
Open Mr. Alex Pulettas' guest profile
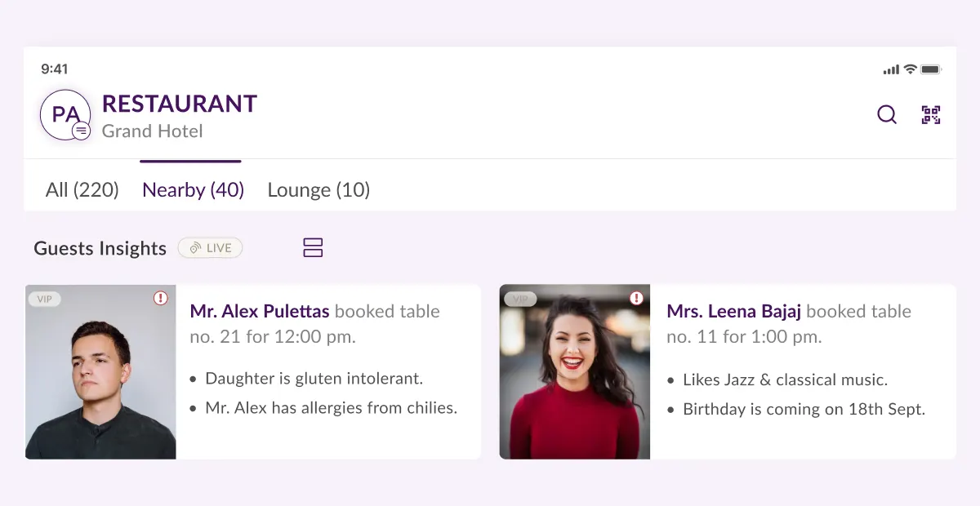pyautogui.click(x=259, y=311)
